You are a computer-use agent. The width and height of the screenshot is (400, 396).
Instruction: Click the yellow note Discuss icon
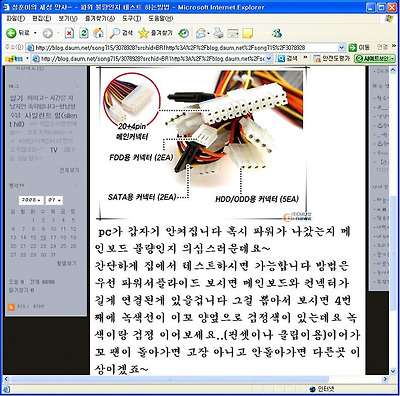click(x=247, y=33)
